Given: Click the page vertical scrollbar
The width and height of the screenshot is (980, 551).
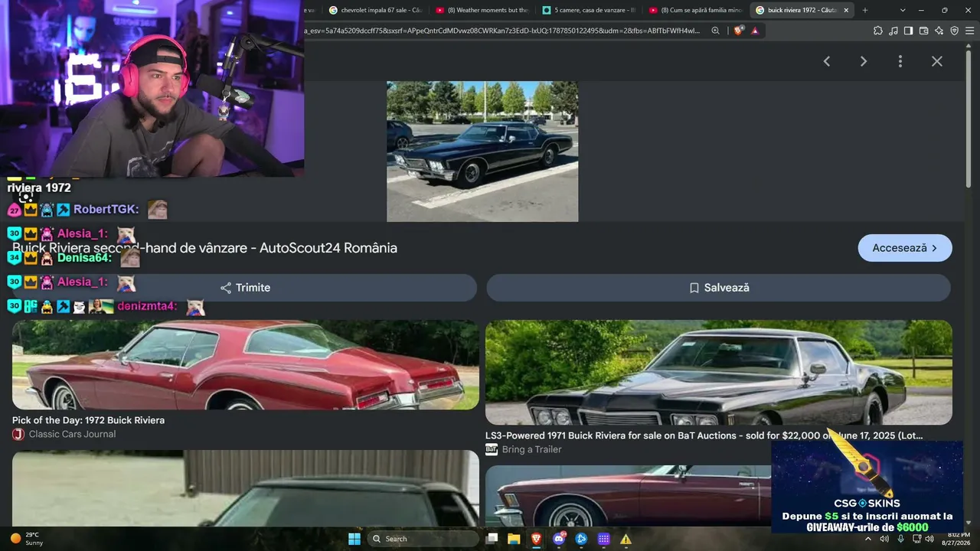Looking at the screenshot, I should pyautogui.click(x=969, y=119).
